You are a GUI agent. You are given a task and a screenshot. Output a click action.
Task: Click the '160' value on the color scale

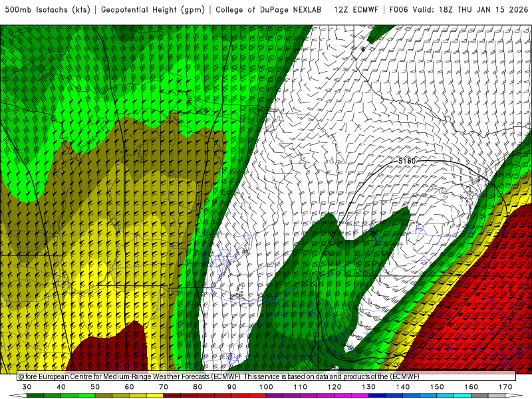471,387
